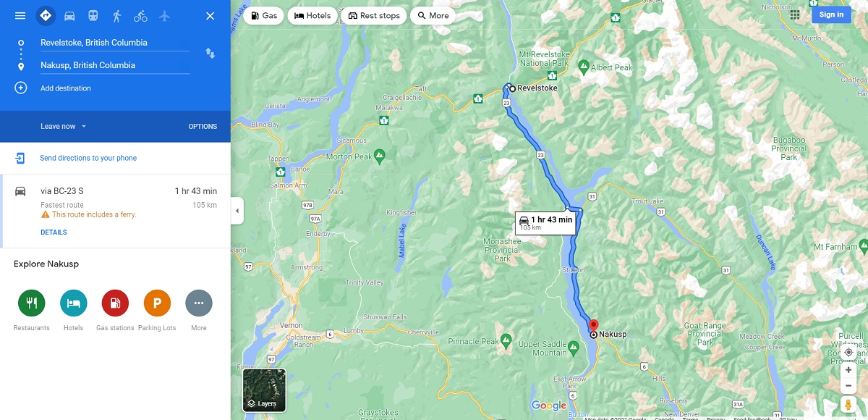Expand route OPTIONS
Image resolution: width=868 pixels, height=420 pixels.
(203, 127)
